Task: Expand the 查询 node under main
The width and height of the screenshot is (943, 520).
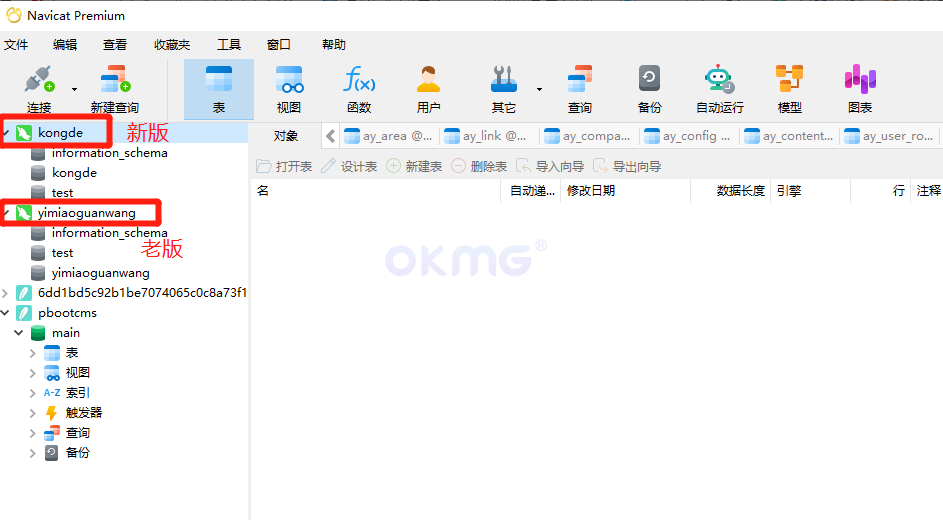Action: click(32, 433)
